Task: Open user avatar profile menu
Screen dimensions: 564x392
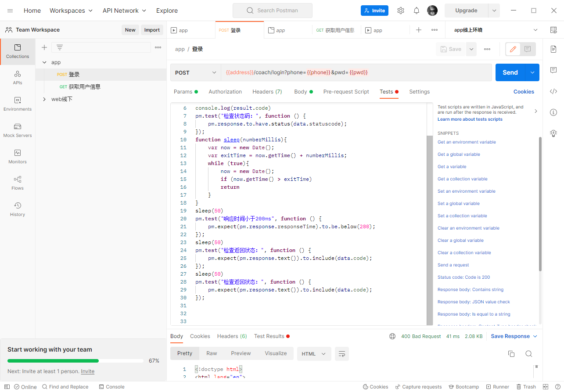Action: click(432, 11)
